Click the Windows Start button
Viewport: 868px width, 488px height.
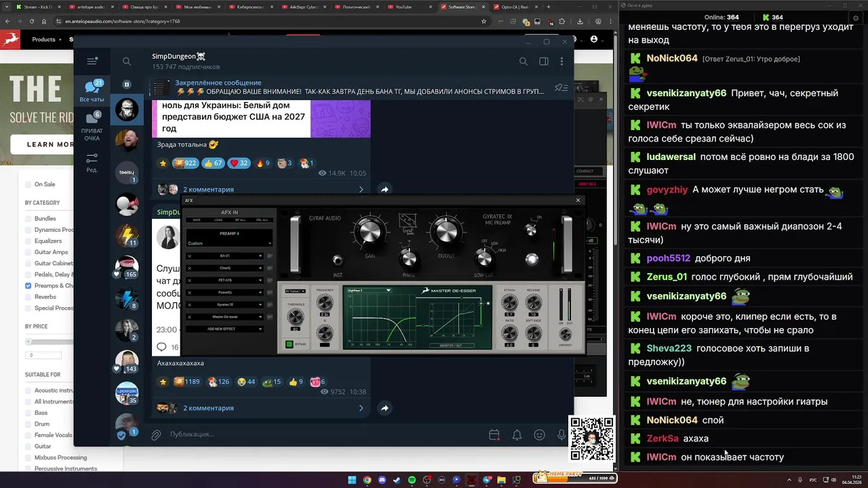tap(352, 480)
